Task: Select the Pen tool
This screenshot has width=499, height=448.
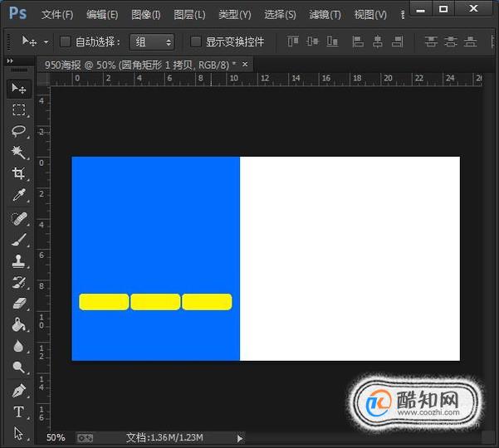Action: coord(19,391)
